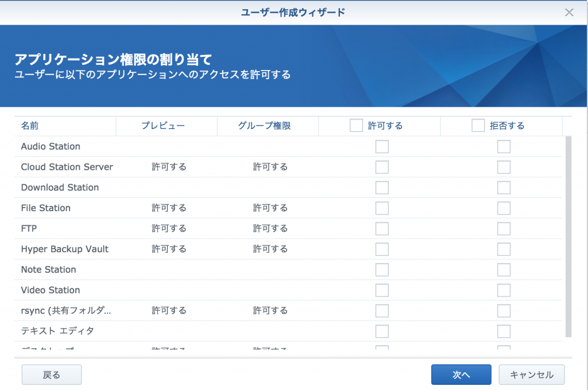Deny access for FTP
This screenshot has height=390, width=588.
click(504, 228)
